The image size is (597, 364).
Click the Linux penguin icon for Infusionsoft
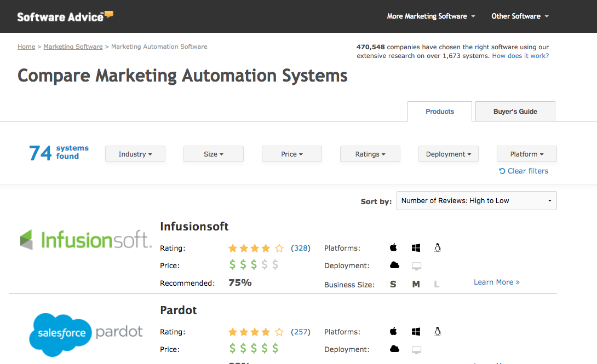pyautogui.click(x=437, y=248)
